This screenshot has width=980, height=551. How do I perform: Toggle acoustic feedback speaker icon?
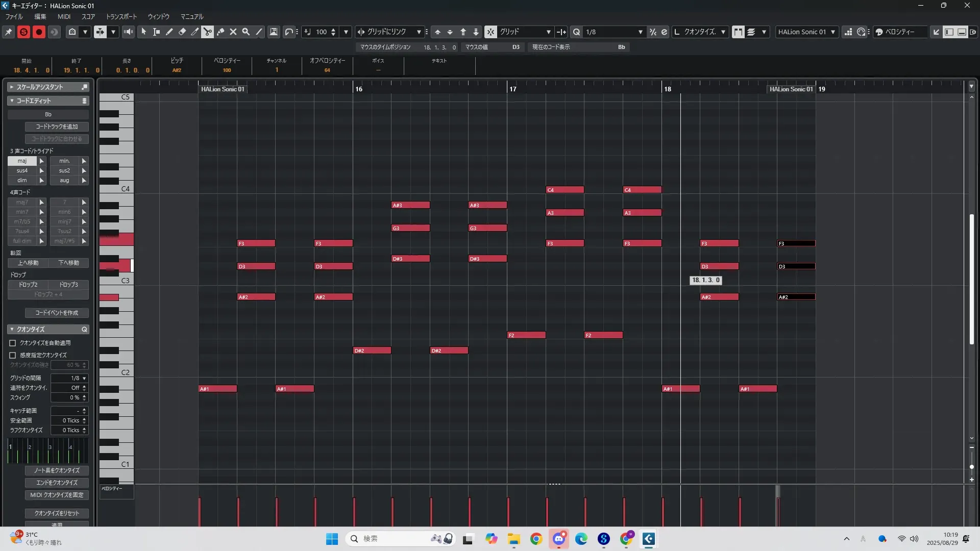129,32
